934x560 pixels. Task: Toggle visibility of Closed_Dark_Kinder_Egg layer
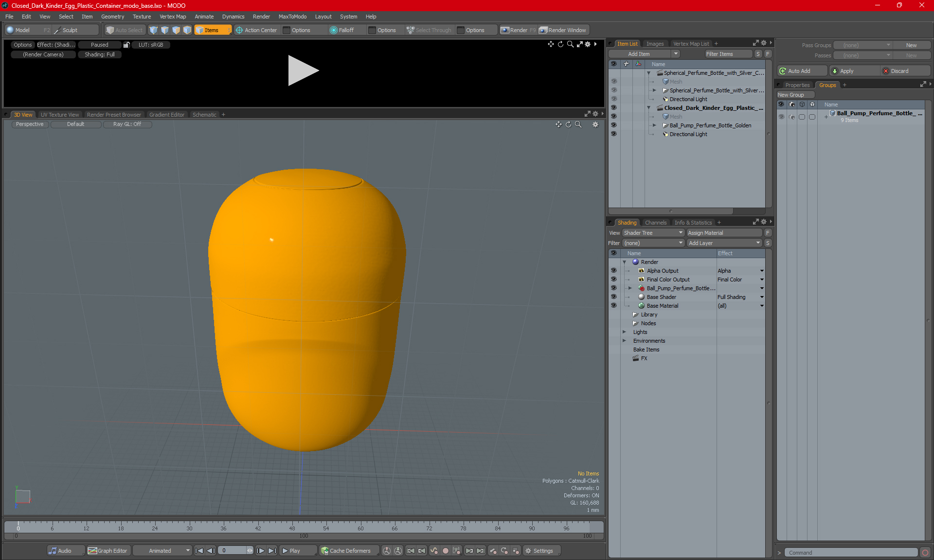pos(614,107)
